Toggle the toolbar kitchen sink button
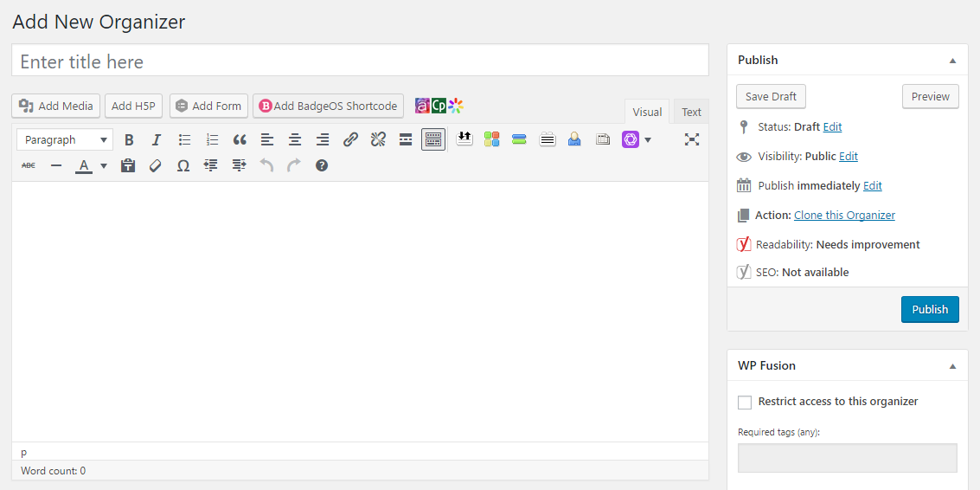 (x=433, y=139)
